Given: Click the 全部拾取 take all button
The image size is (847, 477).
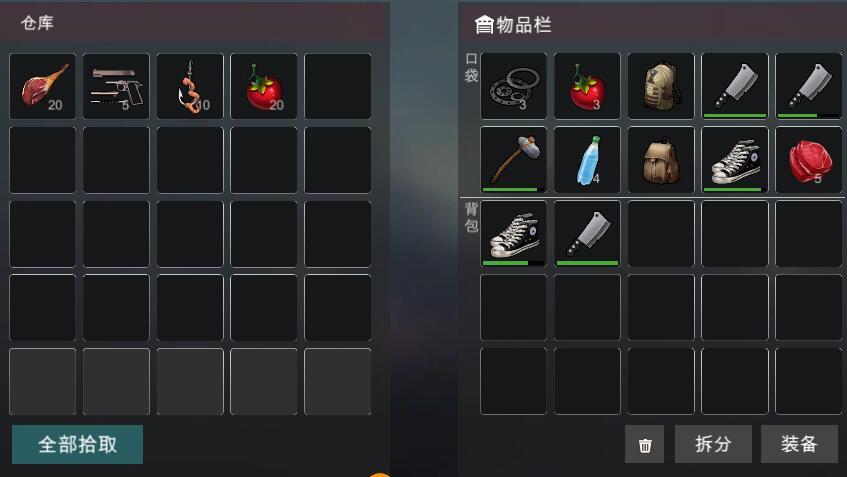Looking at the screenshot, I should (x=77, y=444).
